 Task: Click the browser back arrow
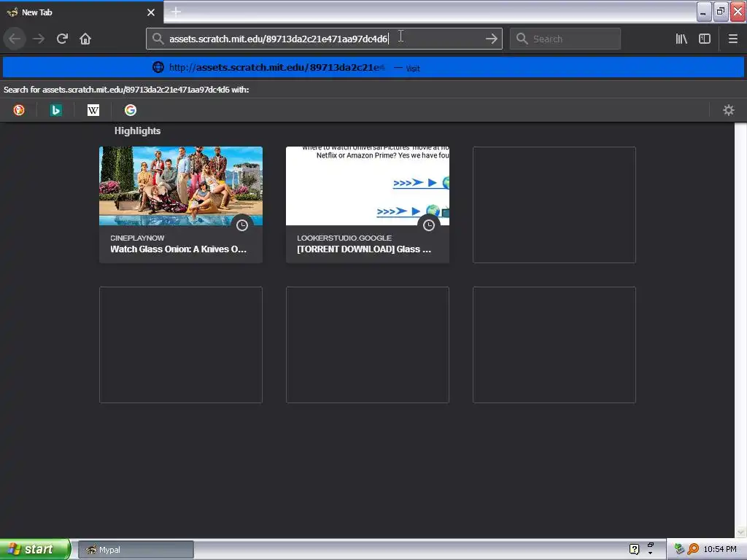[x=15, y=39]
